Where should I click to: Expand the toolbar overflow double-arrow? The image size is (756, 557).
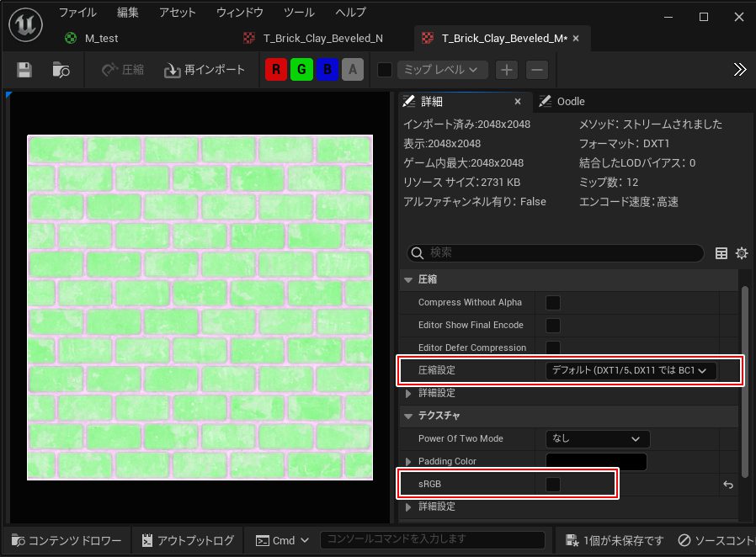coord(740,70)
